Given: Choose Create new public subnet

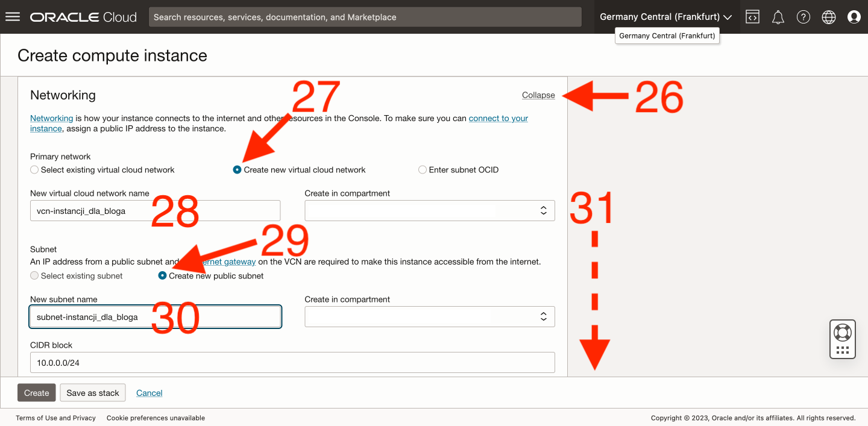Looking at the screenshot, I should tap(162, 276).
